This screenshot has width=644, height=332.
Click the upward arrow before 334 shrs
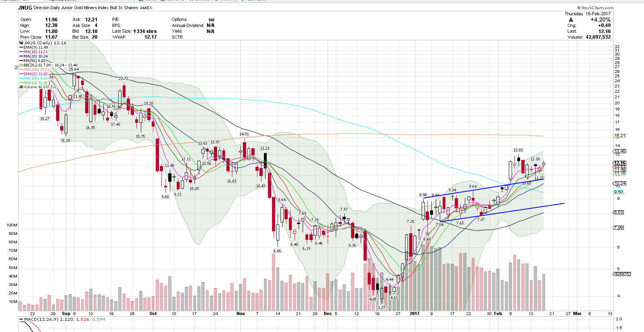click(135, 31)
